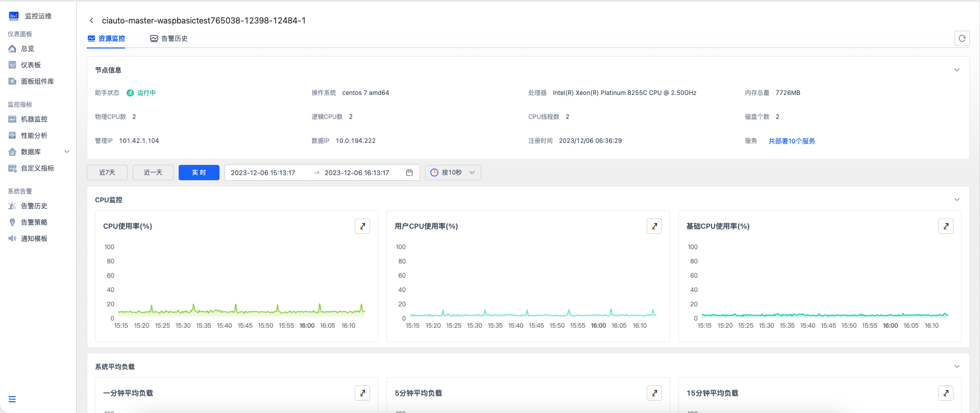Collapse the 节点信息 section
The image size is (980, 413).
pyautogui.click(x=957, y=70)
